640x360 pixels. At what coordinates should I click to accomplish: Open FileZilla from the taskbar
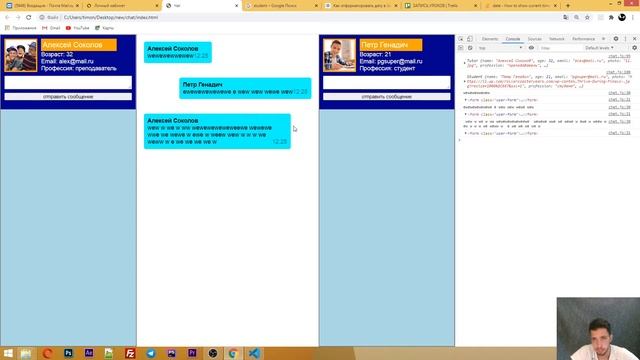point(130,353)
